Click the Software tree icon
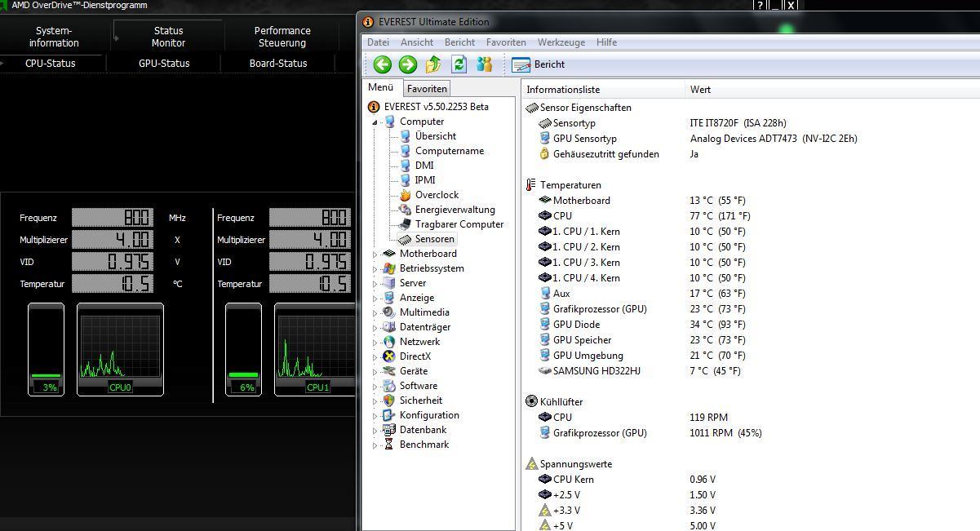The image size is (980, 531). [x=389, y=386]
